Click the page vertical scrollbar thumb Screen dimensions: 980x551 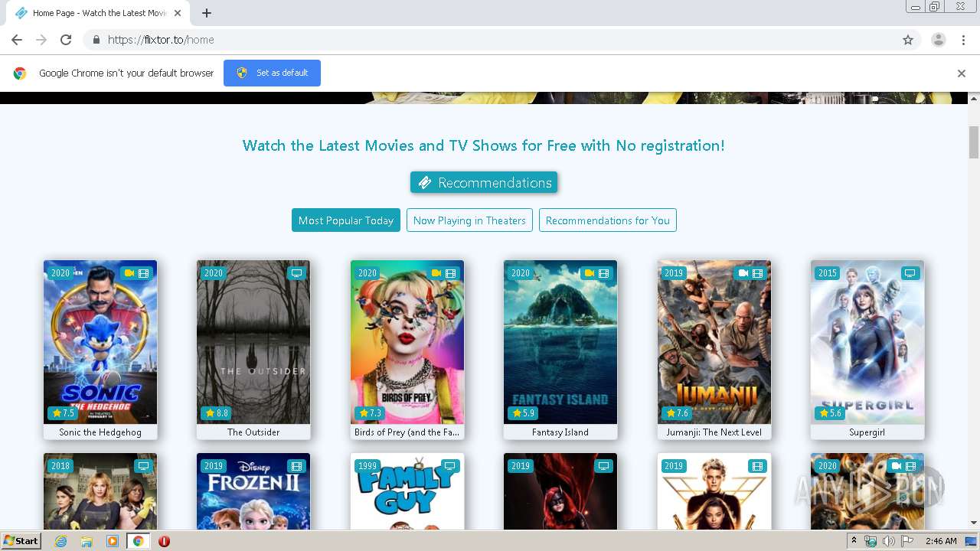click(974, 142)
